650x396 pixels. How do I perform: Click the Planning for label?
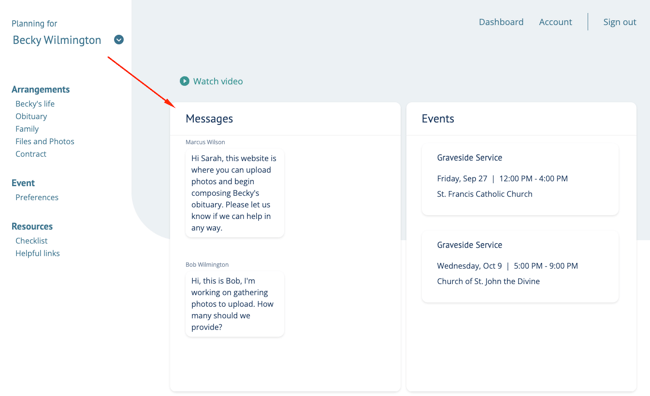pos(34,24)
